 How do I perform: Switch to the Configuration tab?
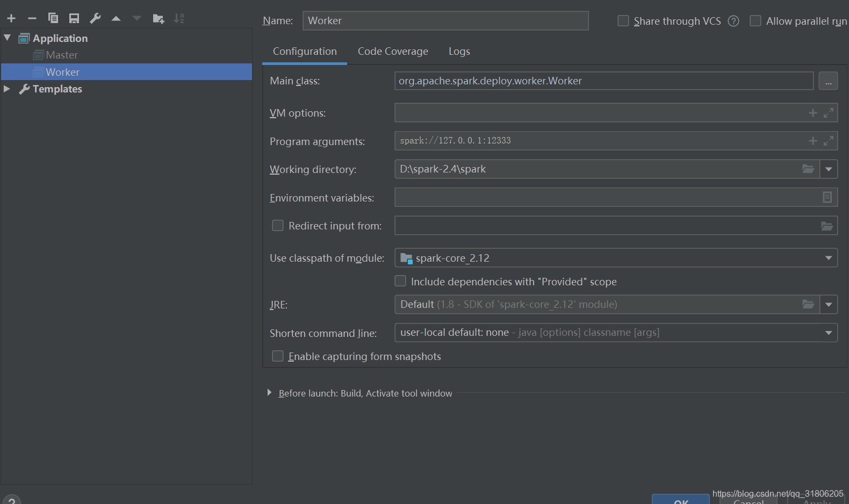305,52
